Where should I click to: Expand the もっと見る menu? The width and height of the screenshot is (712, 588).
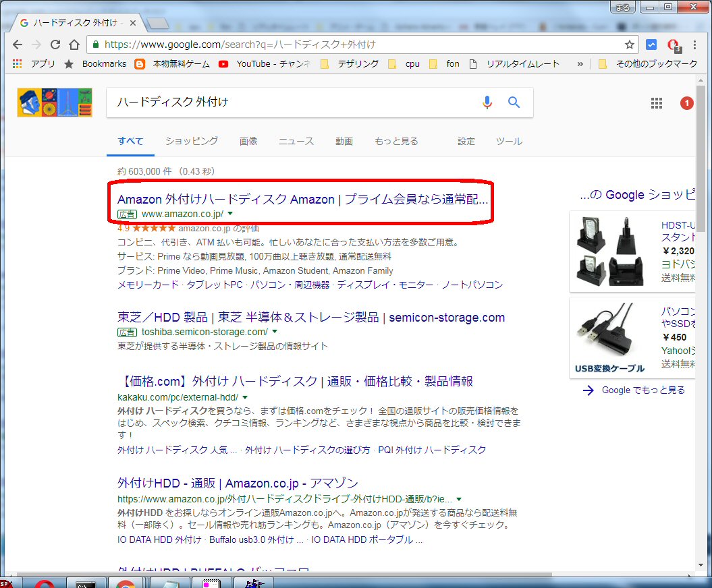[x=396, y=141]
